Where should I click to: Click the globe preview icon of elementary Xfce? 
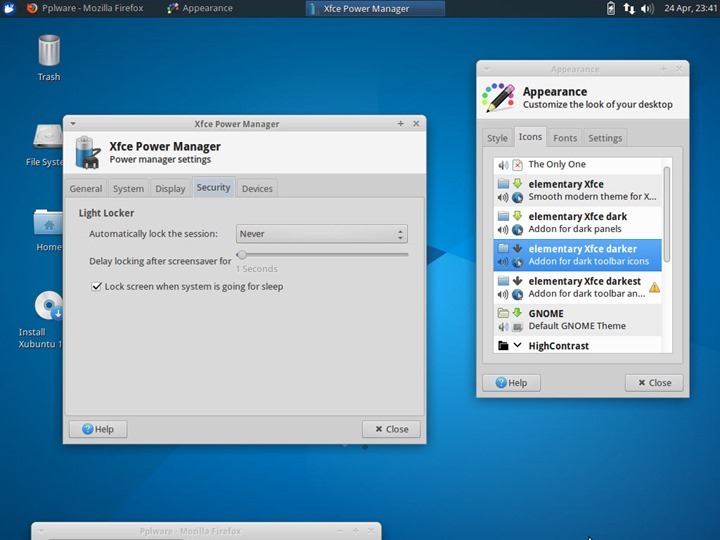(518, 197)
